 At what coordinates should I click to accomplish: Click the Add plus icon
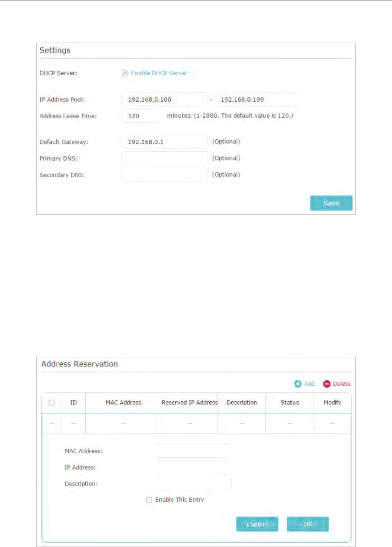tap(298, 384)
